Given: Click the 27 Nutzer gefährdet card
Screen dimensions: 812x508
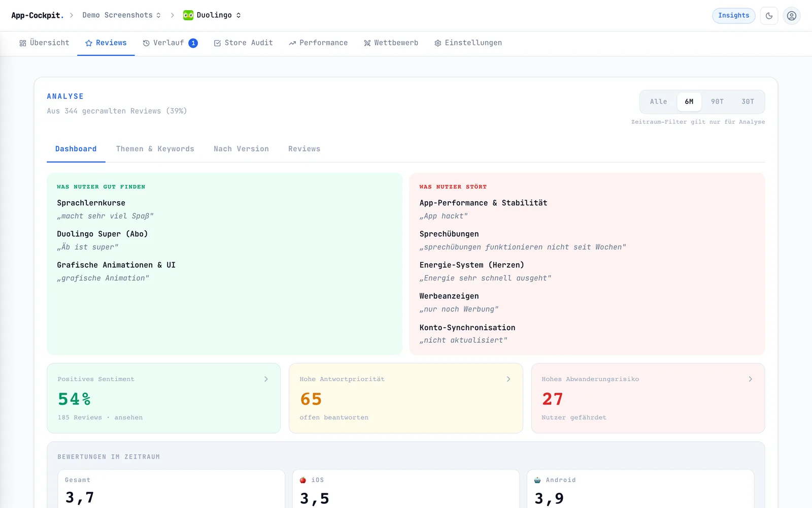Looking at the screenshot, I should point(648,398).
